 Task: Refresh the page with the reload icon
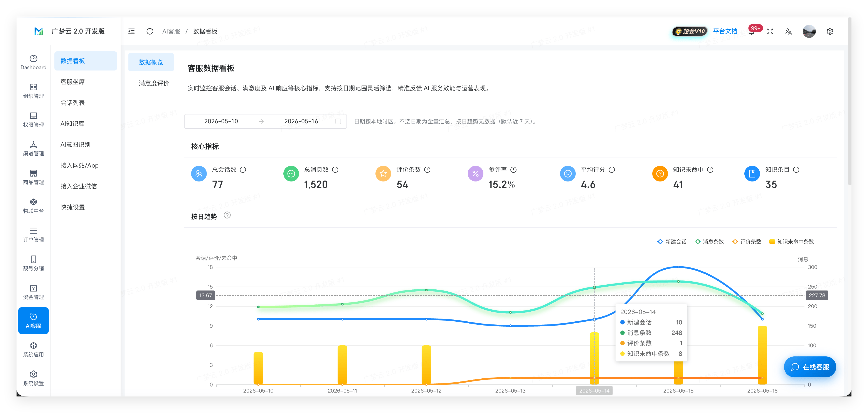[x=150, y=31]
